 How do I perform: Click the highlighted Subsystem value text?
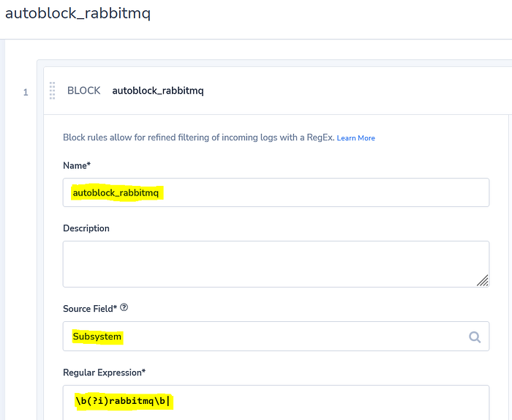click(x=97, y=337)
